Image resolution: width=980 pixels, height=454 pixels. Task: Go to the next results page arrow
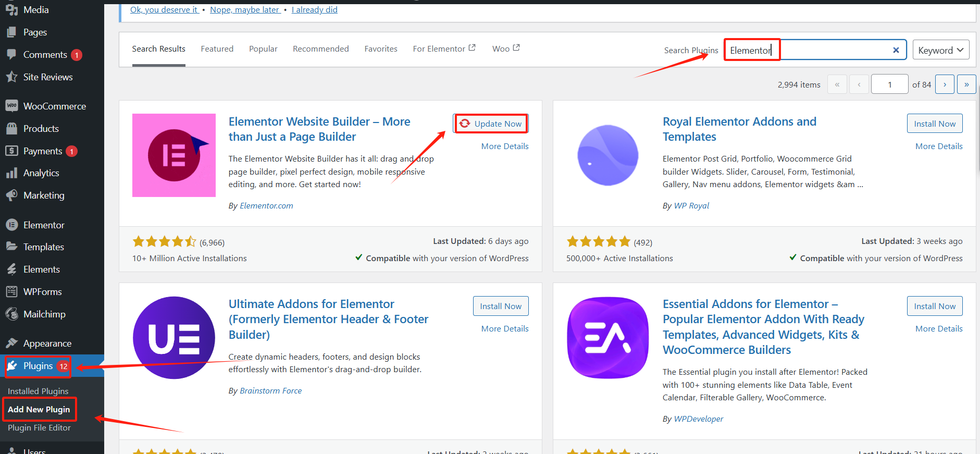tap(945, 84)
